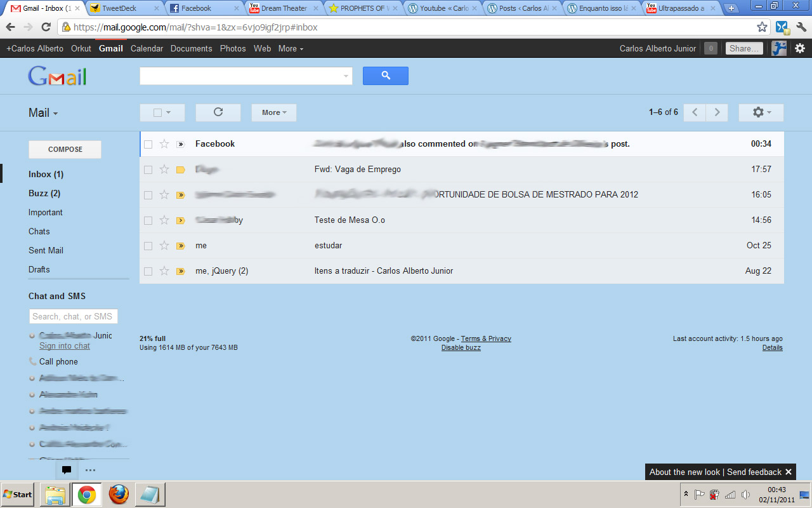
Task: Click the 'Call phone' entry
Action: point(58,361)
